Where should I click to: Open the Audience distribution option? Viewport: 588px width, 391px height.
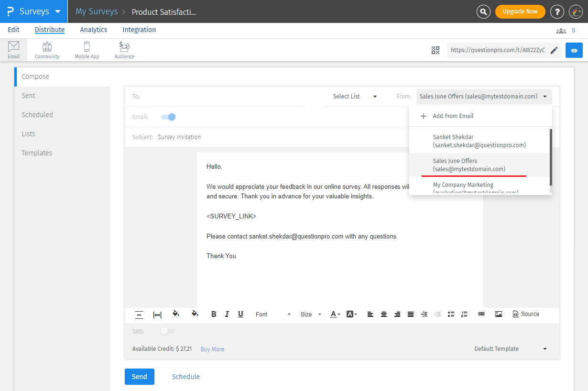click(124, 50)
